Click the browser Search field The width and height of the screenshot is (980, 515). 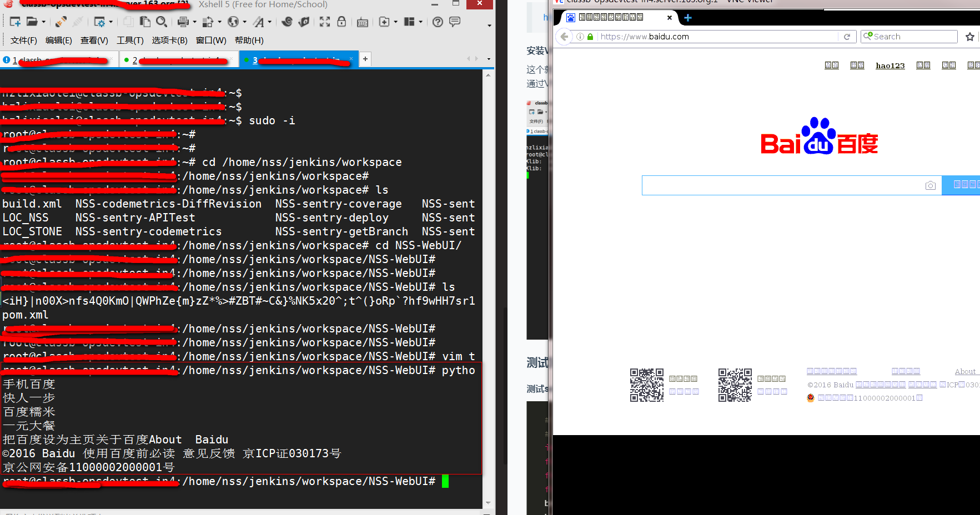click(909, 37)
